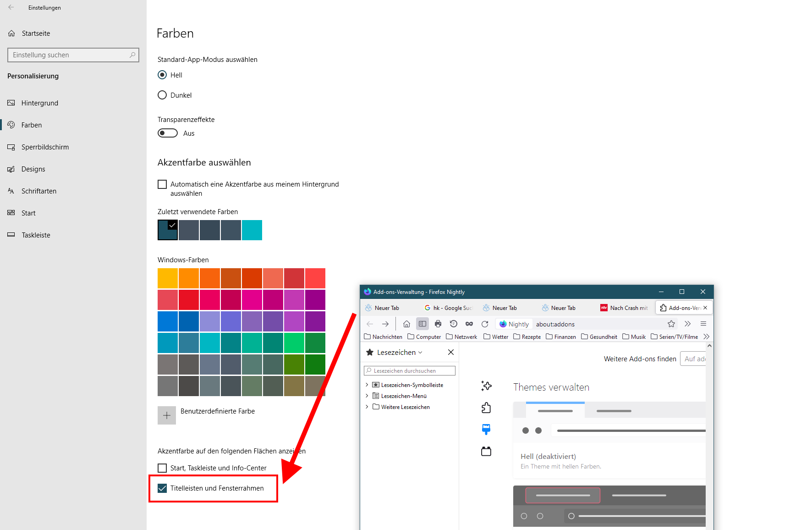Open Sperrbildschirm settings page
This screenshot has height=530, width=812.
pos(45,147)
